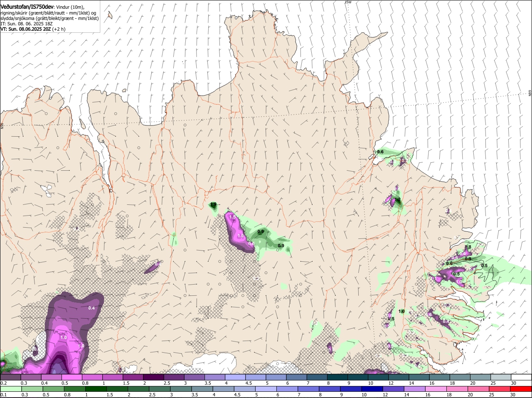Click the 1.5 value in the central purple patch
This screenshot has height=398, width=532.
(232, 217)
